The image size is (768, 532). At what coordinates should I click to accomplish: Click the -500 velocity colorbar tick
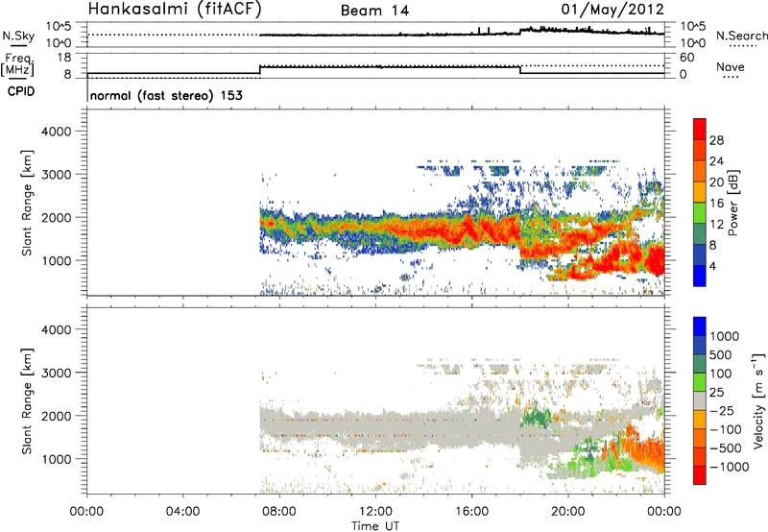726,447
